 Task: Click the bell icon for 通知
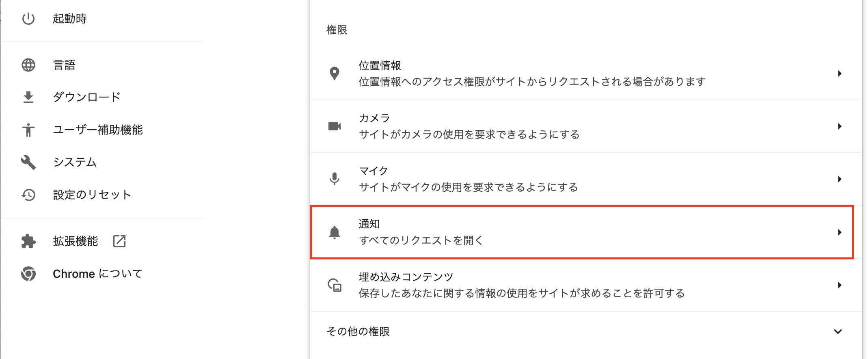335,232
